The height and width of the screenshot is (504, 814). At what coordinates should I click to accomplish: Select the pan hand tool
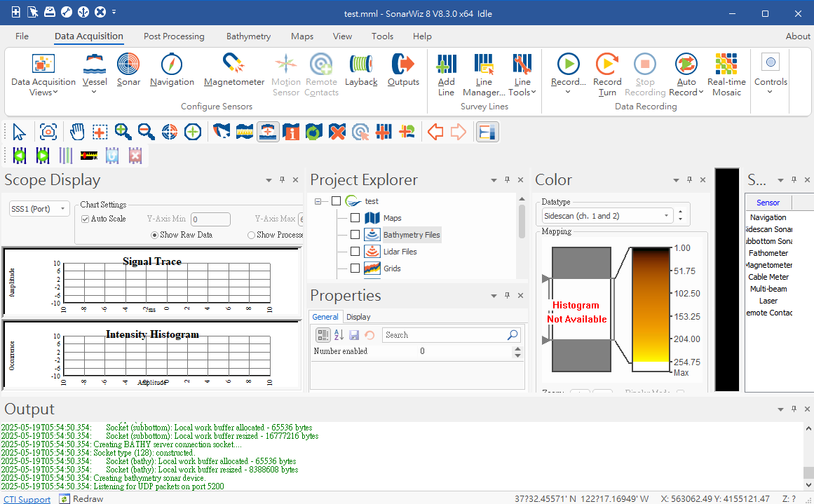pos(77,132)
